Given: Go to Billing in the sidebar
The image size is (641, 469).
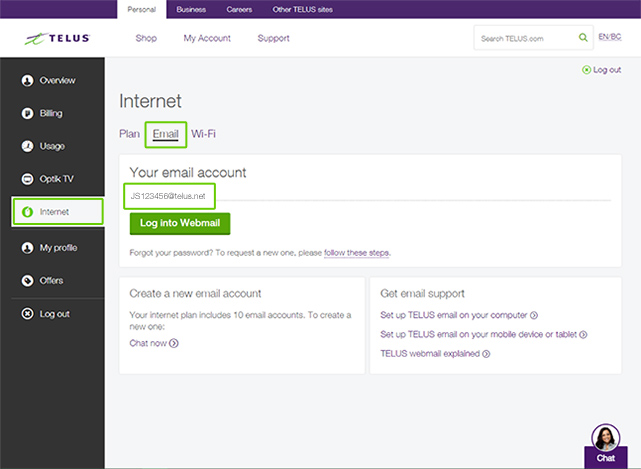Looking at the screenshot, I should click(51, 113).
